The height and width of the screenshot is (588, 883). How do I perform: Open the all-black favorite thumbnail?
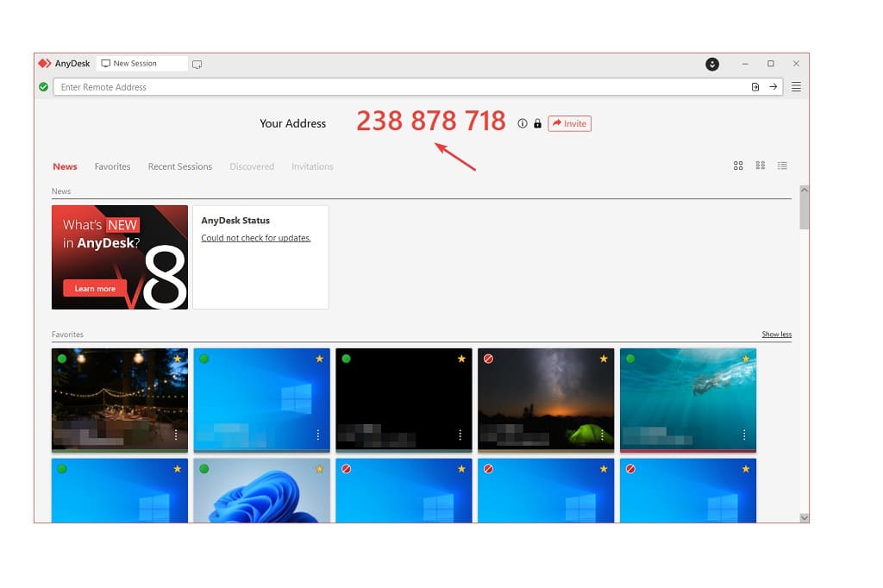(404, 400)
